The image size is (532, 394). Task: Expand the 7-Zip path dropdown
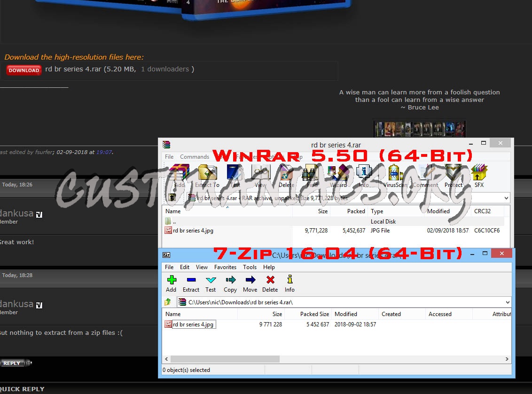[x=508, y=302]
